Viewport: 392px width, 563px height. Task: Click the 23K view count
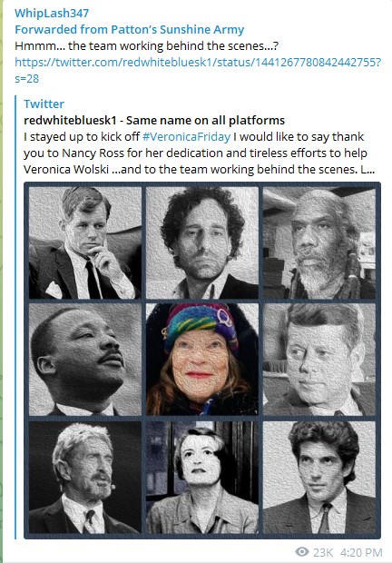(323, 552)
